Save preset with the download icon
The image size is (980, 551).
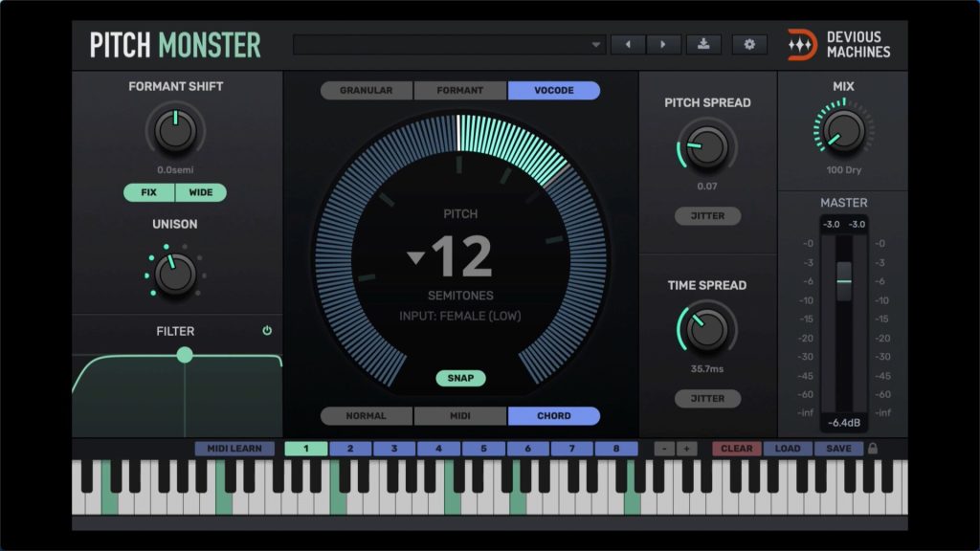(x=703, y=44)
